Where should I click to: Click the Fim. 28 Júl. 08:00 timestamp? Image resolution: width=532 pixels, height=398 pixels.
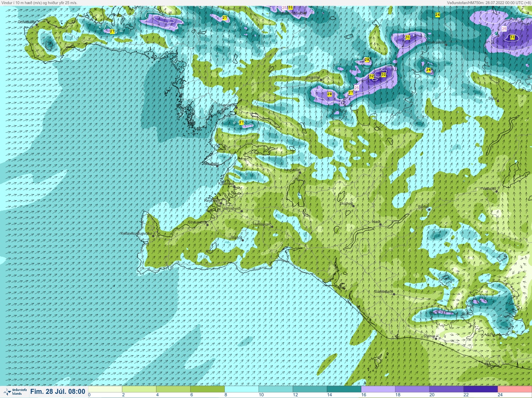coord(57,392)
